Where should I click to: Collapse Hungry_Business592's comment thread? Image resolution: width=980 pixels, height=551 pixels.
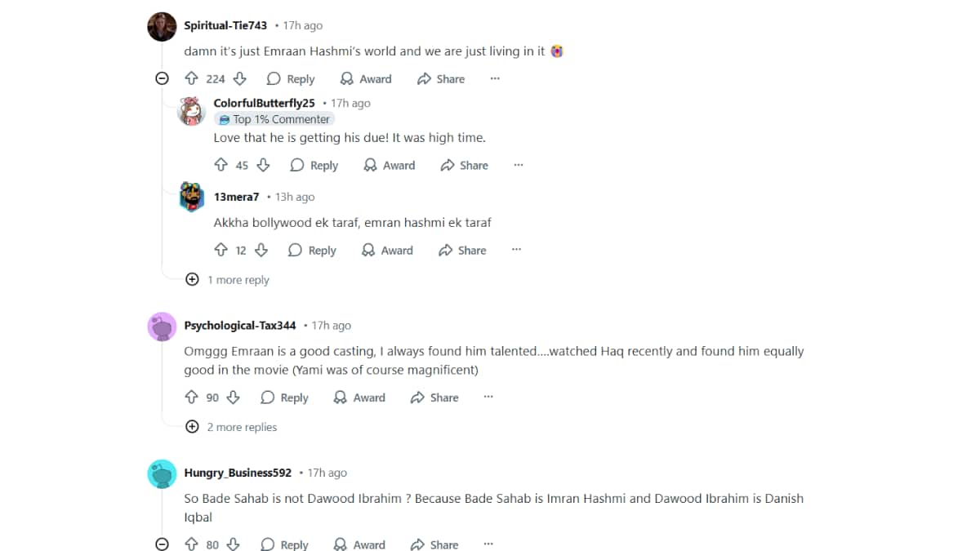pos(162,544)
